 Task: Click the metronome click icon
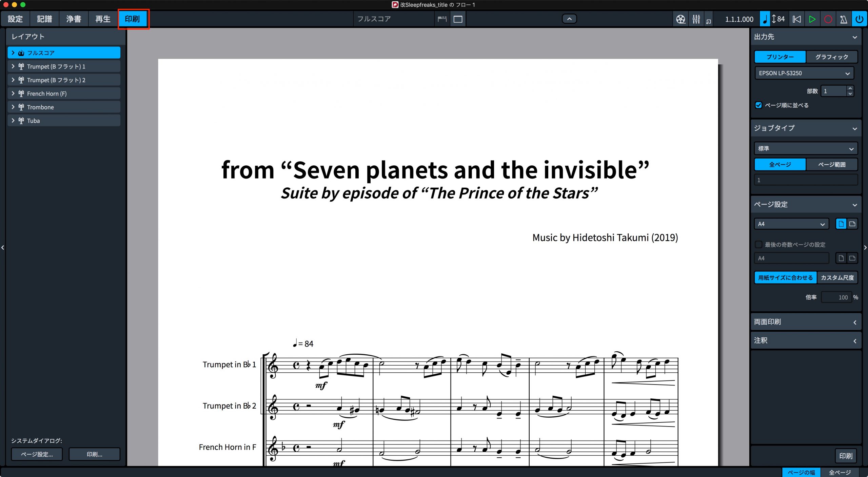(844, 19)
